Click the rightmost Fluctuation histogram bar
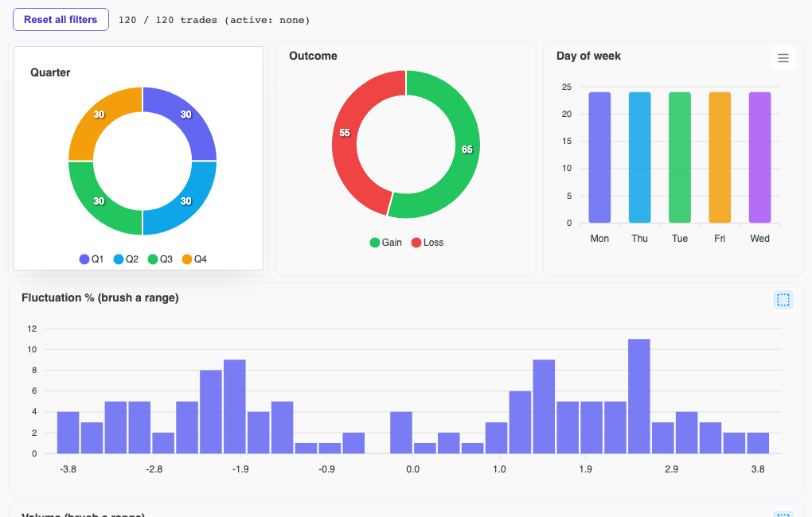 [x=758, y=443]
